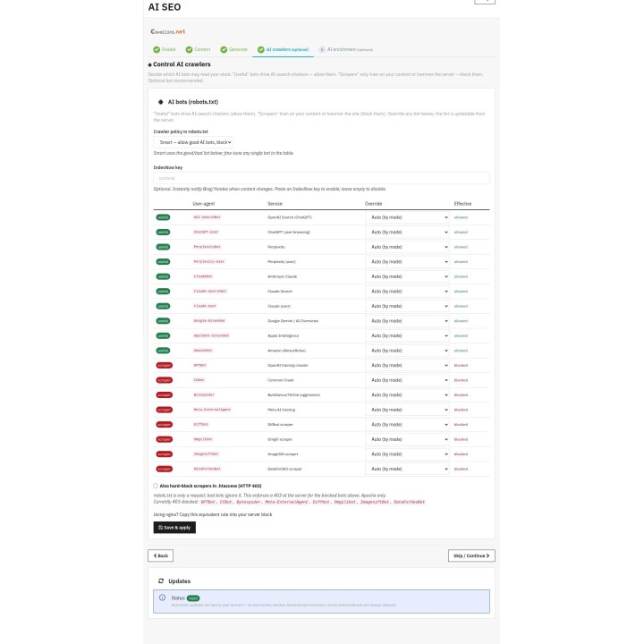Click the scraper badge on the Diffbot row
The image size is (644, 644).
pos(165,424)
